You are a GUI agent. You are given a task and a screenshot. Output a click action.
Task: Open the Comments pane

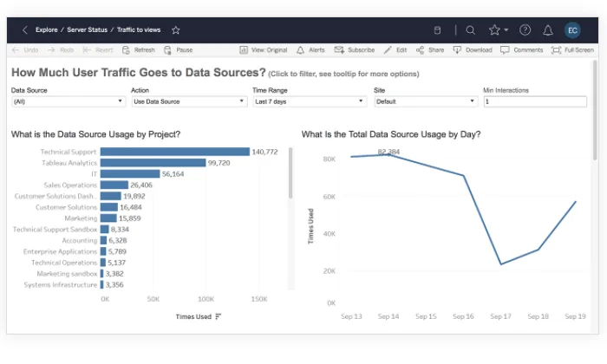click(521, 50)
